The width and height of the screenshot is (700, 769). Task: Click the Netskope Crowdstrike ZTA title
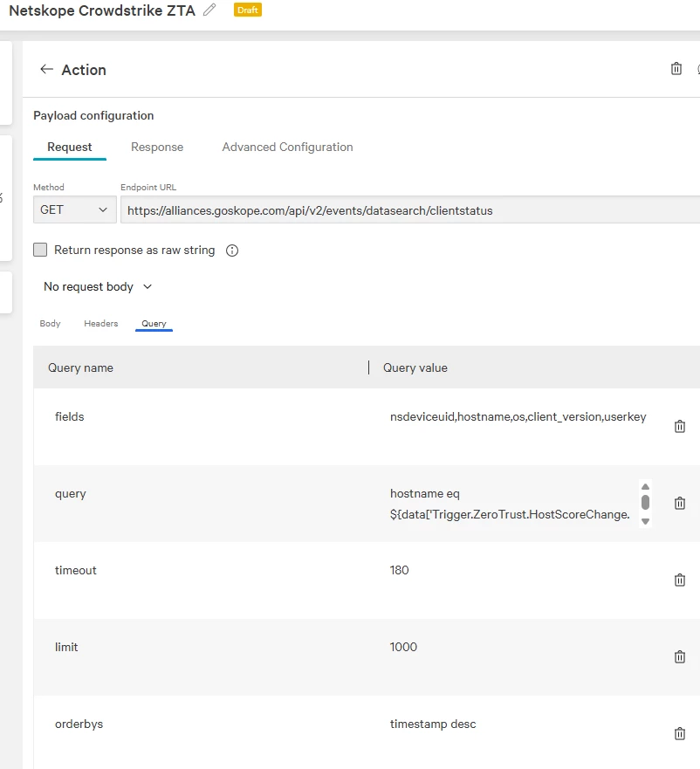click(x=102, y=10)
